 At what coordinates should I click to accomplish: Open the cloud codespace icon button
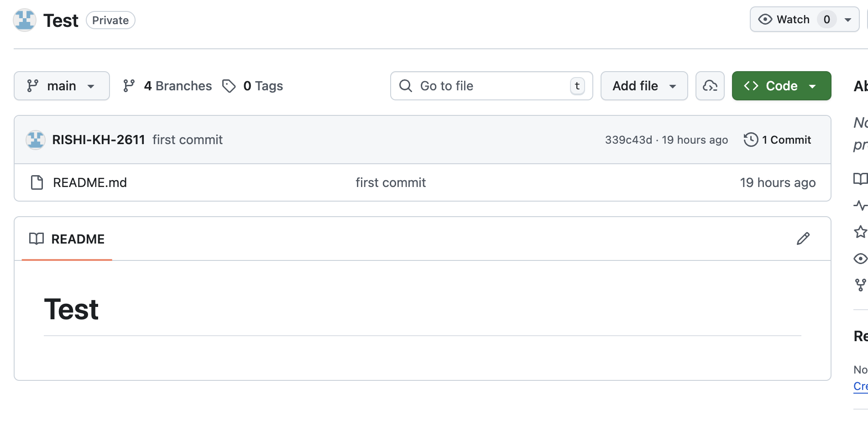pos(710,86)
